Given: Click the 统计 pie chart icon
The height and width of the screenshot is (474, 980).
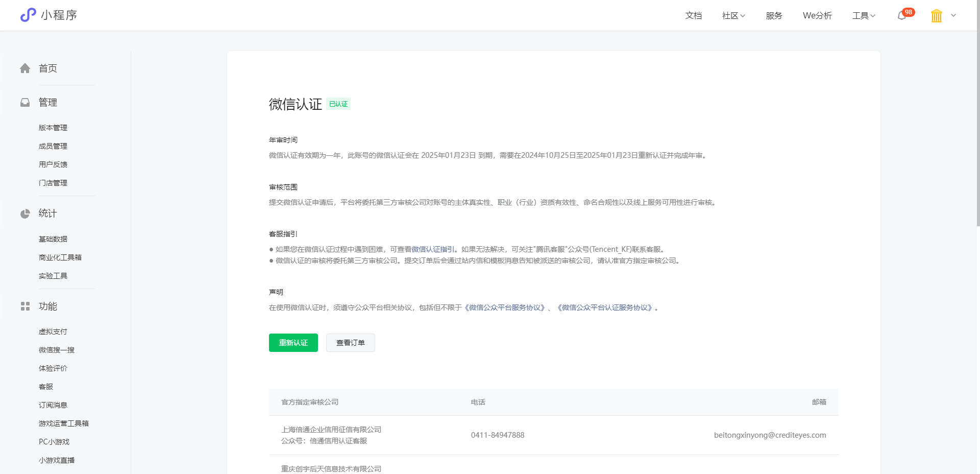Looking at the screenshot, I should (25, 214).
